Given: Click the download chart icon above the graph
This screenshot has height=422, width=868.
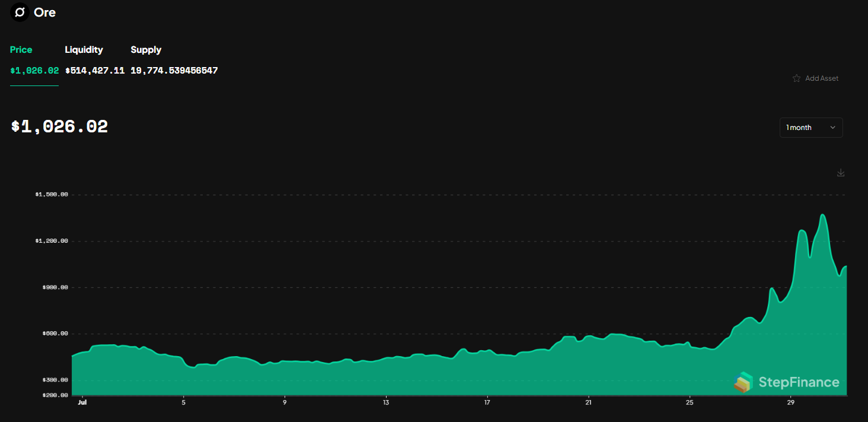Looking at the screenshot, I should pos(841,172).
